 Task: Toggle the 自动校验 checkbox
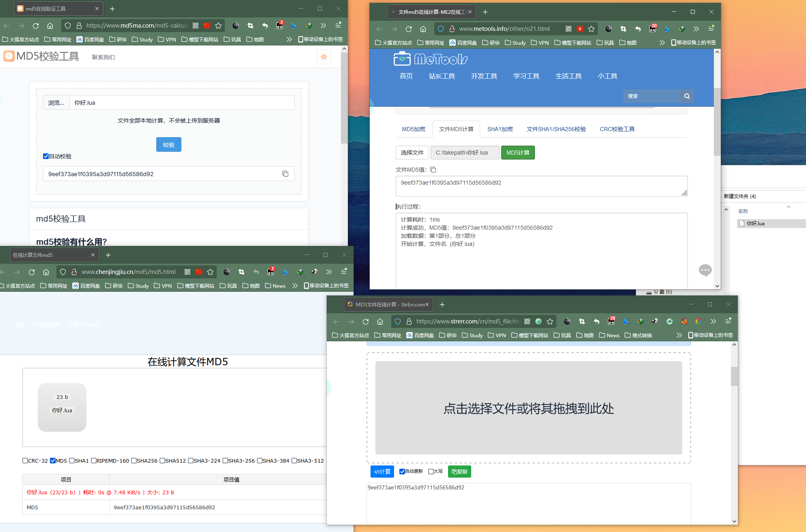pos(46,156)
